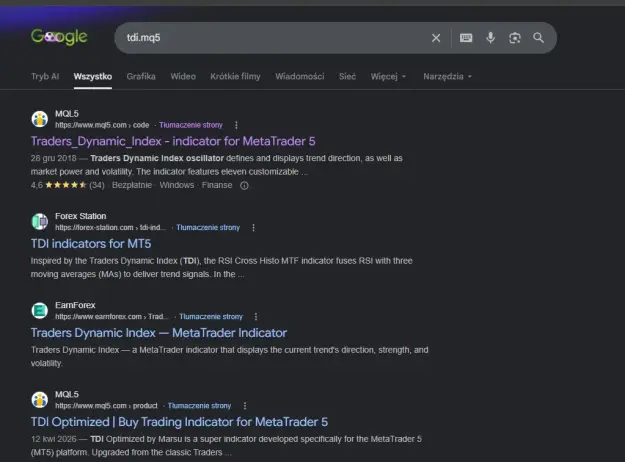
Task: Click the MQL5 favicon of the Traders_Dynamic_Index result
Action: 40,119
